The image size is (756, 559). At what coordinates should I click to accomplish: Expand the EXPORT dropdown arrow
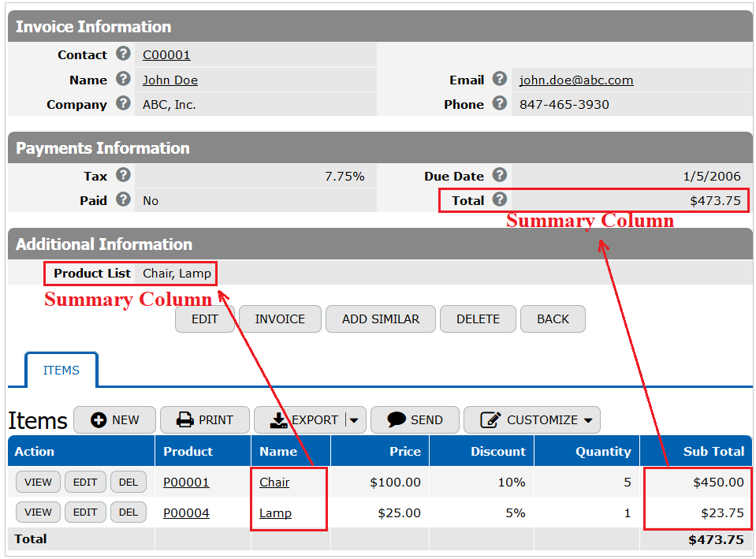click(354, 420)
